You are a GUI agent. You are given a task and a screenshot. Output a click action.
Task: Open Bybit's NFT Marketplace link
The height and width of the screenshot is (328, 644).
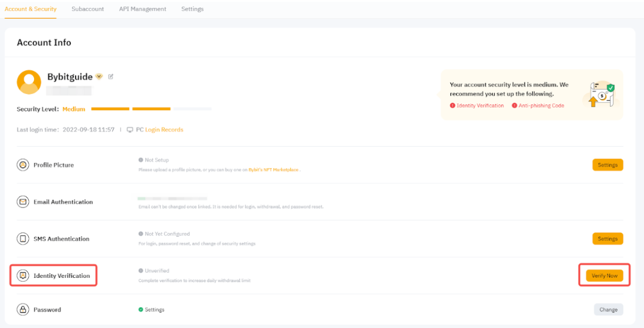[273, 170]
